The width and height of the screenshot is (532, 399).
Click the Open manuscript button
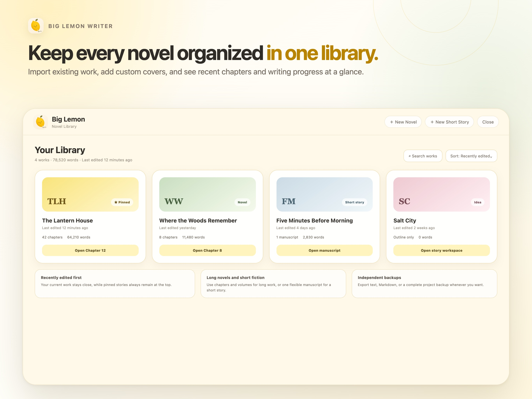coord(324,250)
